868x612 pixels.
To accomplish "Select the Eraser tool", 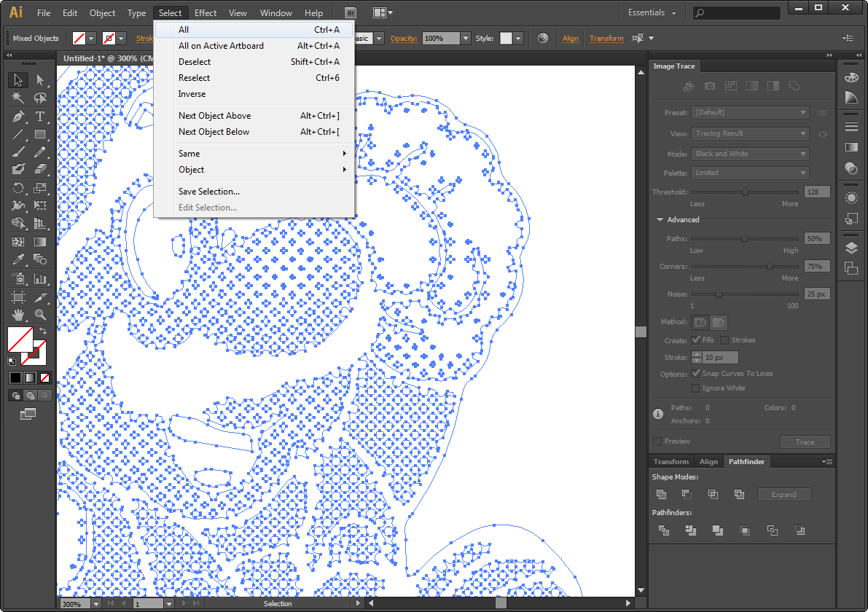I will tap(40, 169).
